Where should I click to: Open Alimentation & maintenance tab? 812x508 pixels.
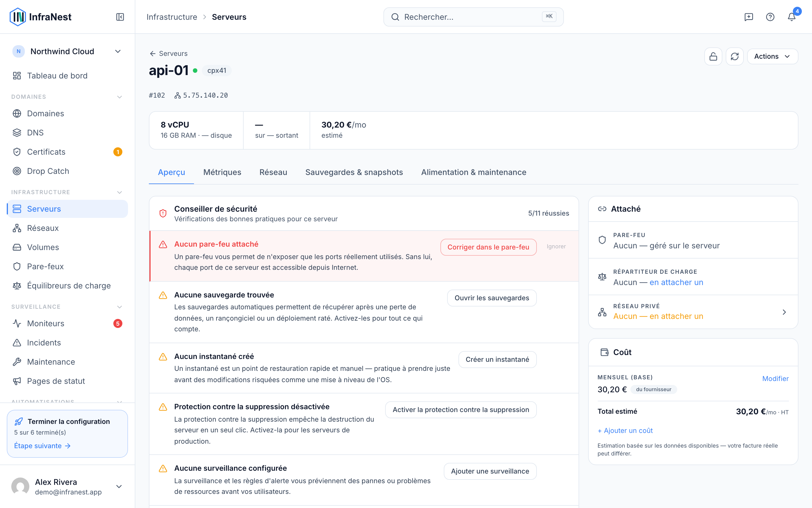point(473,172)
